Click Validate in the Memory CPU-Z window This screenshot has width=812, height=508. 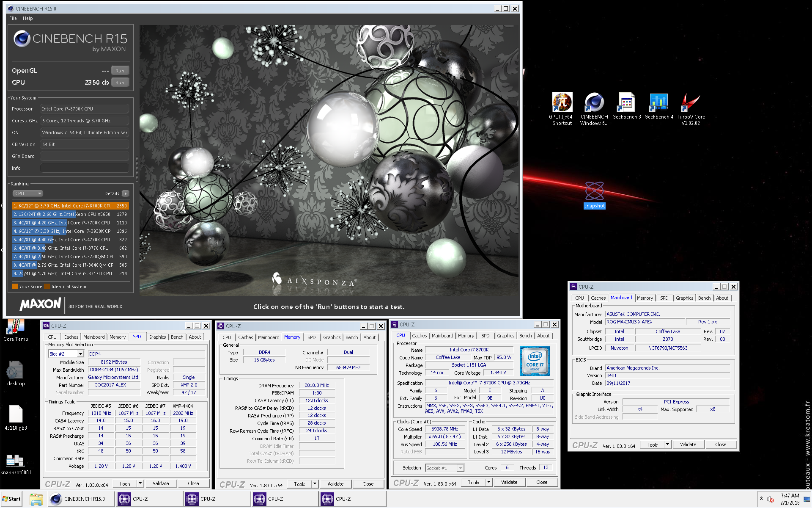pos(335,484)
